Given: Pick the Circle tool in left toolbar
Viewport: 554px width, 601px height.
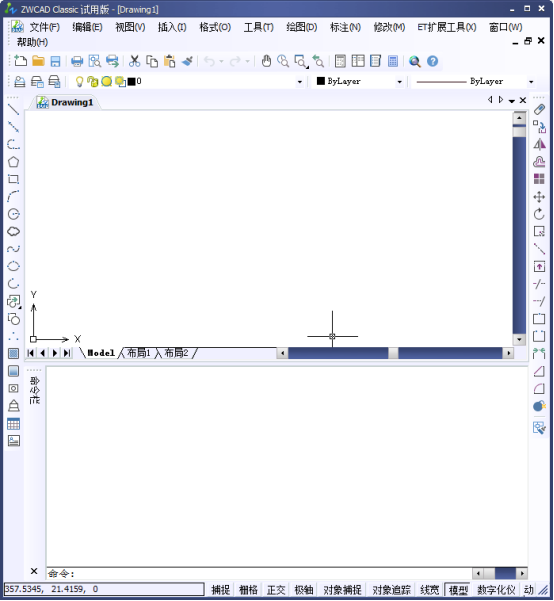Looking at the screenshot, I should (13, 214).
